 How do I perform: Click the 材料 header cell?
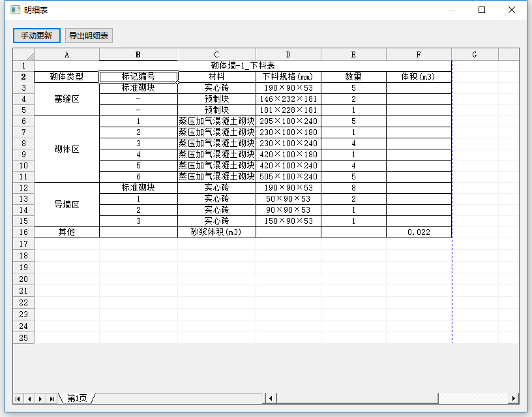point(216,77)
